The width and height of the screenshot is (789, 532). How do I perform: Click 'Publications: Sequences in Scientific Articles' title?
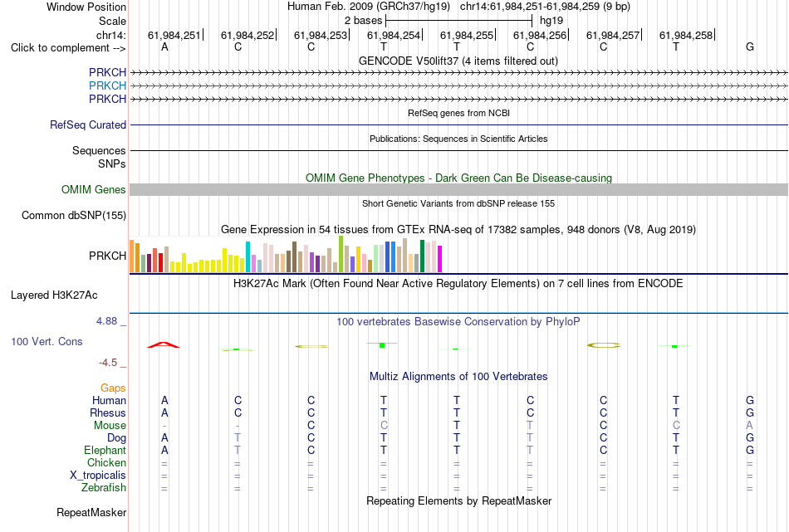(458, 139)
